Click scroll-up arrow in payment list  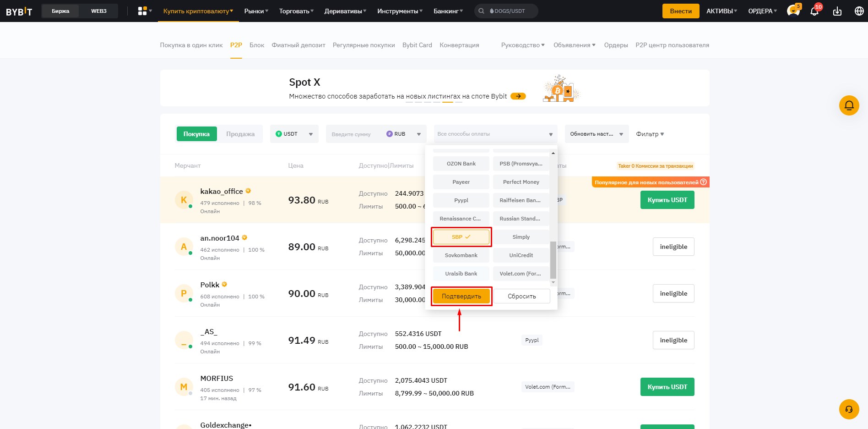553,153
